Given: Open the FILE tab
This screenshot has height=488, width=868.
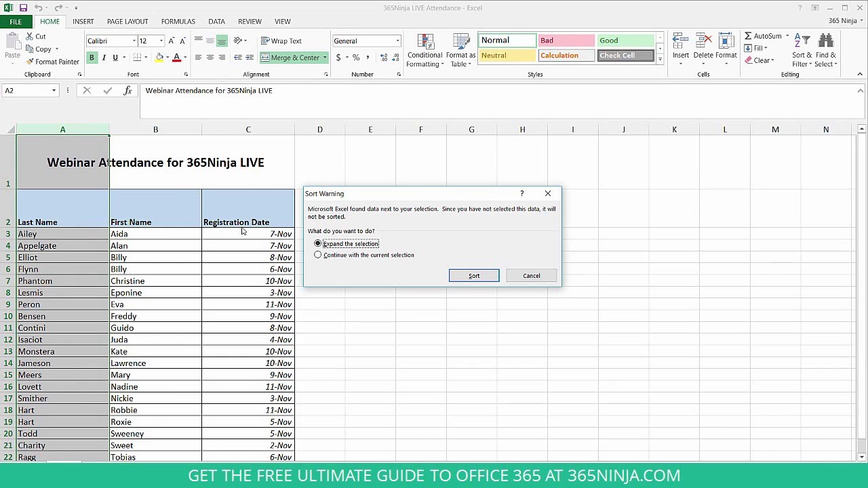Looking at the screenshot, I should [x=16, y=21].
